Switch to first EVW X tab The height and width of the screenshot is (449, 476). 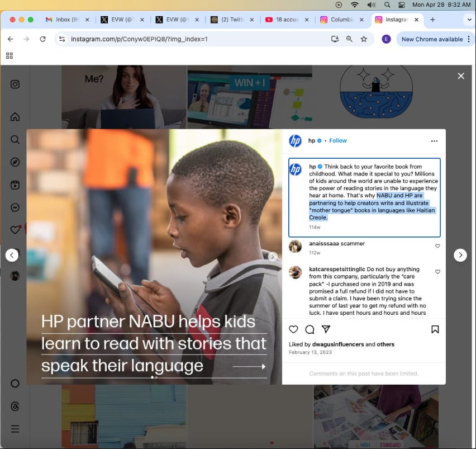(x=121, y=20)
